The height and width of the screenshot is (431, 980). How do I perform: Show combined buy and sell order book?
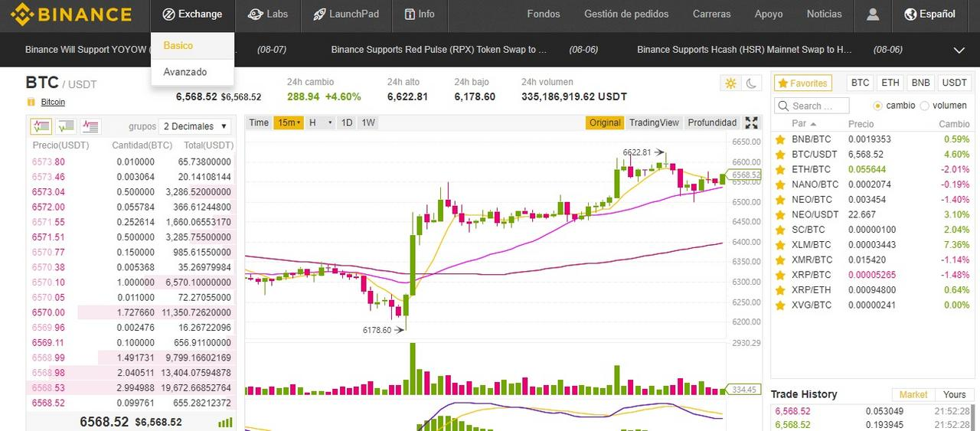point(41,126)
